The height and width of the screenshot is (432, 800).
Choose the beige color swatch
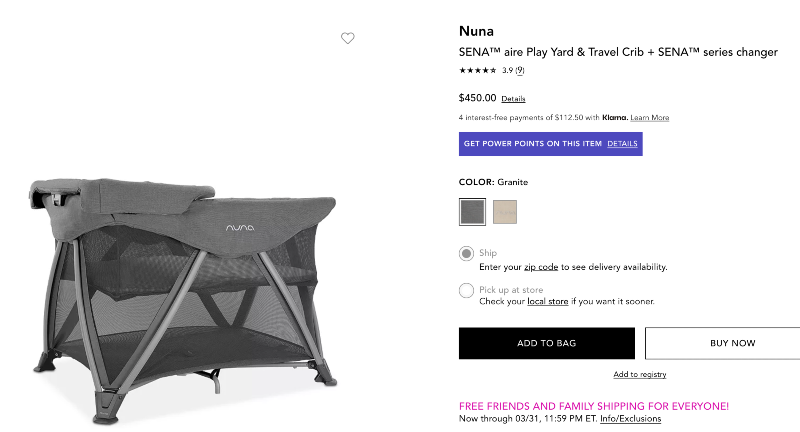coord(505,212)
